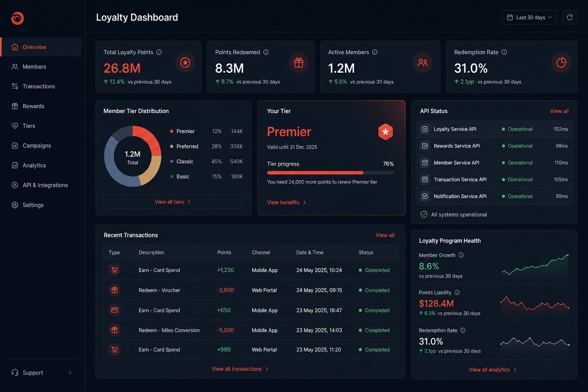588x392 pixels.
Task: Click the Date & Time column header
Action: coord(310,253)
